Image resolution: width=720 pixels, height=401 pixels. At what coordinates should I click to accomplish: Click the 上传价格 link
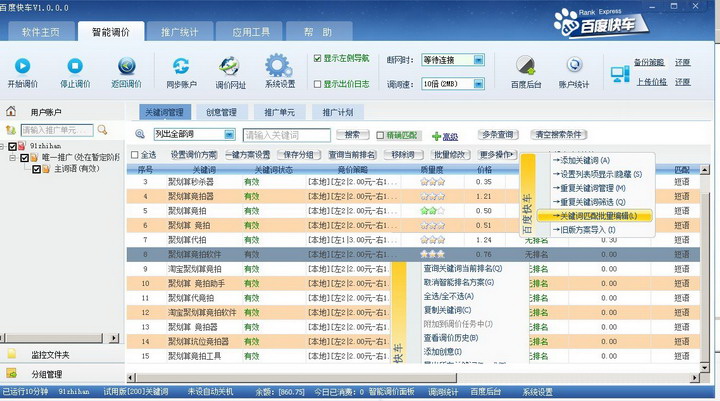pos(651,82)
